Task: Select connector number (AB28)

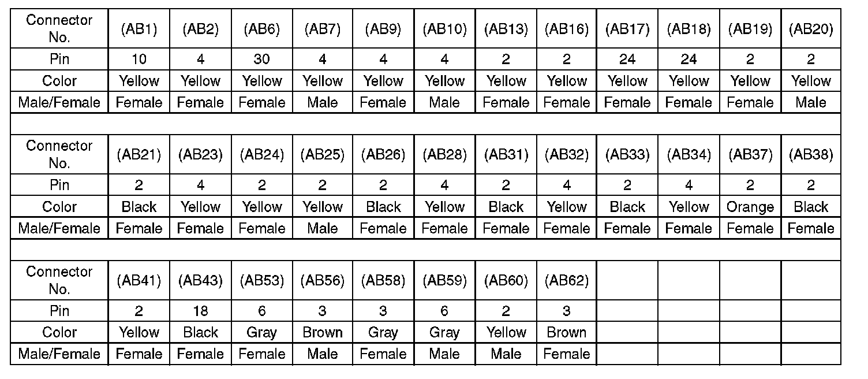Action: (444, 155)
